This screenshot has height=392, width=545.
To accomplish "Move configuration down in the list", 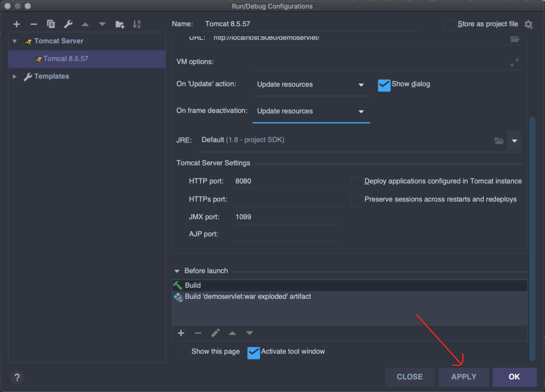I will (102, 24).
